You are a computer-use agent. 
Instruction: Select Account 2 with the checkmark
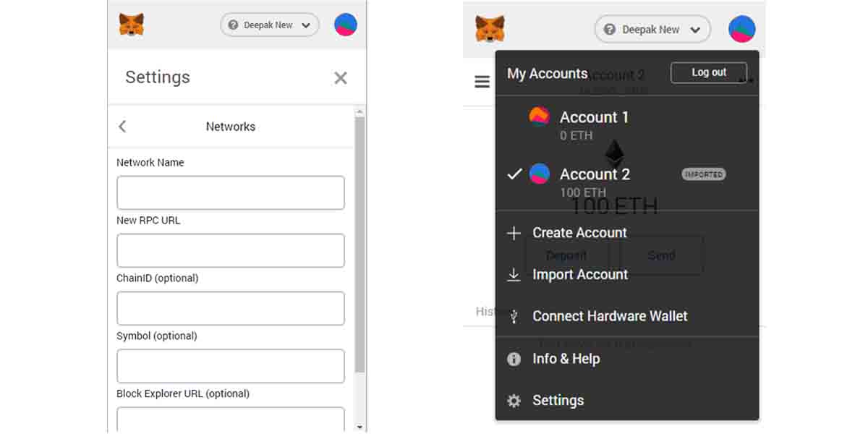tap(626, 182)
